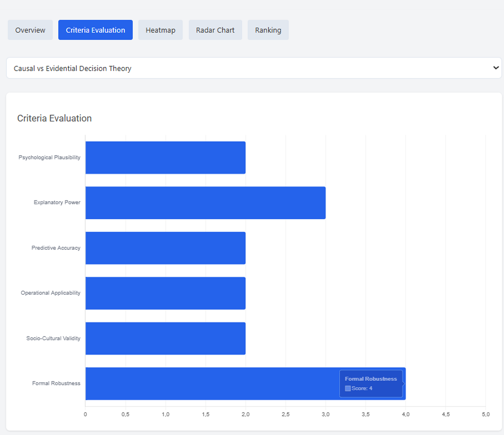The height and width of the screenshot is (435, 504).
Task: Click the 0 x-axis tick label
Action: pyautogui.click(x=85, y=414)
